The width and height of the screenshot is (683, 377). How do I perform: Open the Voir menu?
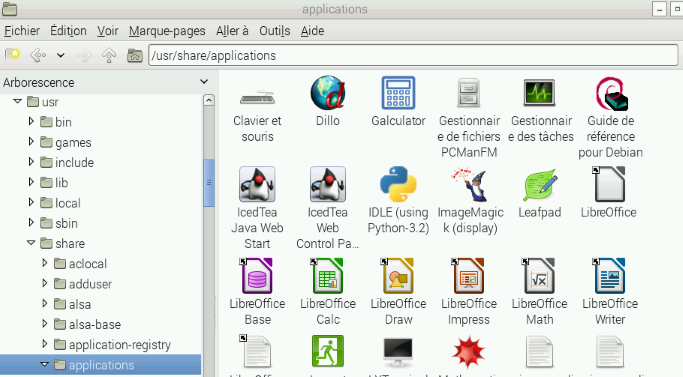[108, 31]
